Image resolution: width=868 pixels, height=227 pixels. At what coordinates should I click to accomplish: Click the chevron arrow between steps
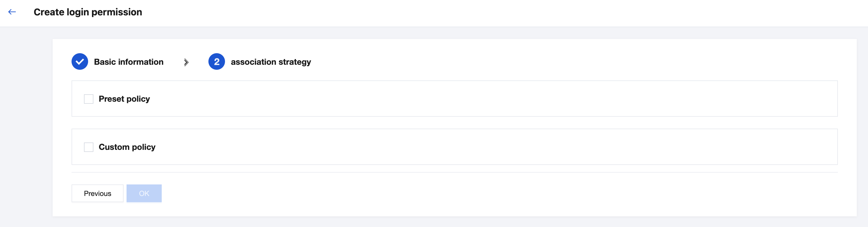(x=186, y=62)
